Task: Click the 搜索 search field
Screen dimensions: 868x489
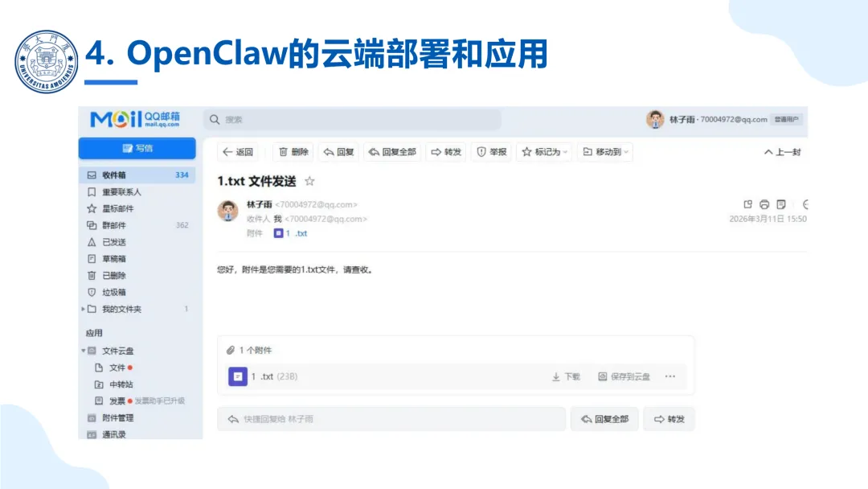Action: click(x=353, y=120)
